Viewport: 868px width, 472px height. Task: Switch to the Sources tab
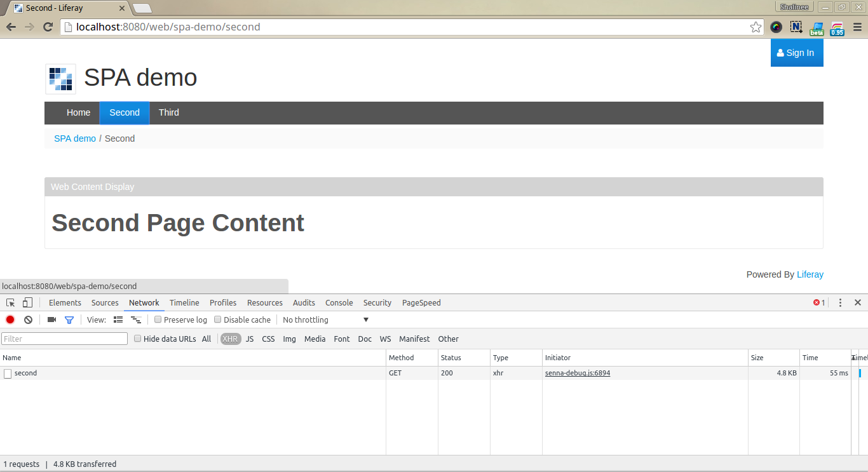(x=105, y=302)
